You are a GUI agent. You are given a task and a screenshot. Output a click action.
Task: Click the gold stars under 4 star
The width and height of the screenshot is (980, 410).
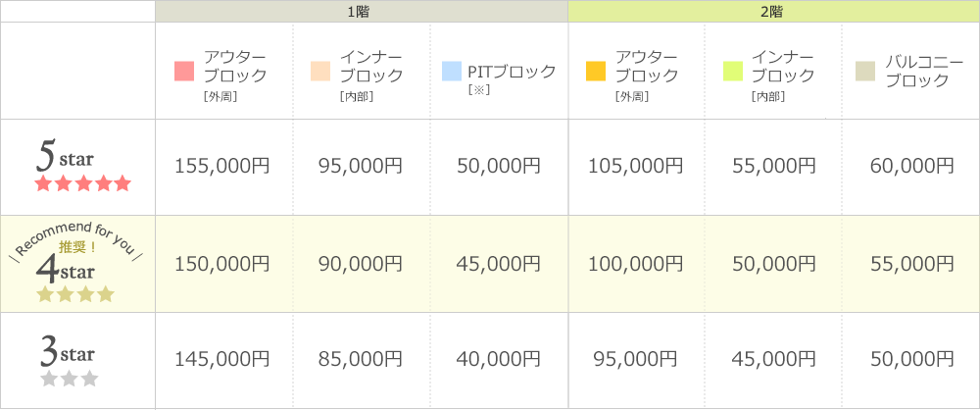pos(75,293)
